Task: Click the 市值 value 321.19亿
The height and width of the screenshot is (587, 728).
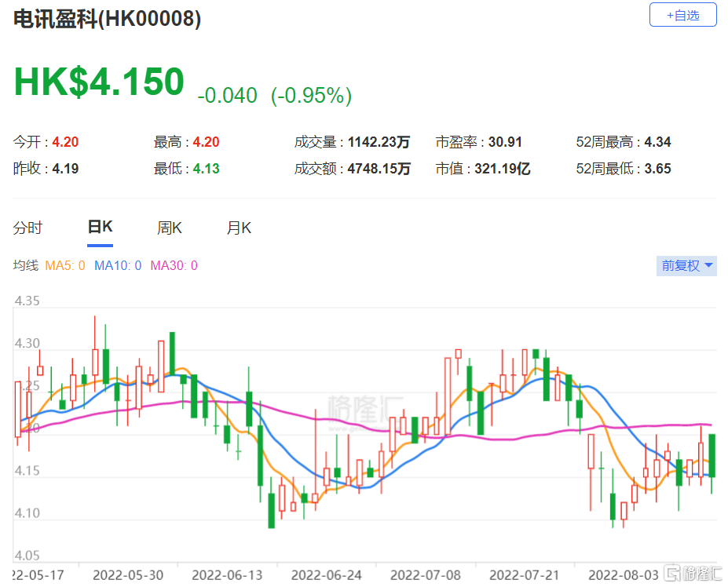Action: pyautogui.click(x=502, y=169)
